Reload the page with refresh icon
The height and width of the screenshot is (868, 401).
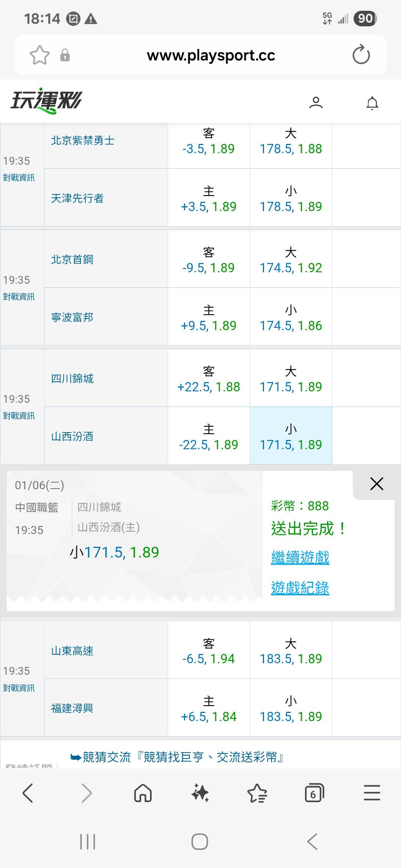pos(361,55)
